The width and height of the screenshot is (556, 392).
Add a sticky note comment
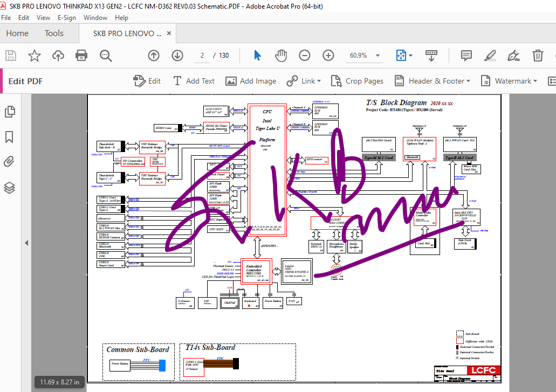[x=466, y=56]
